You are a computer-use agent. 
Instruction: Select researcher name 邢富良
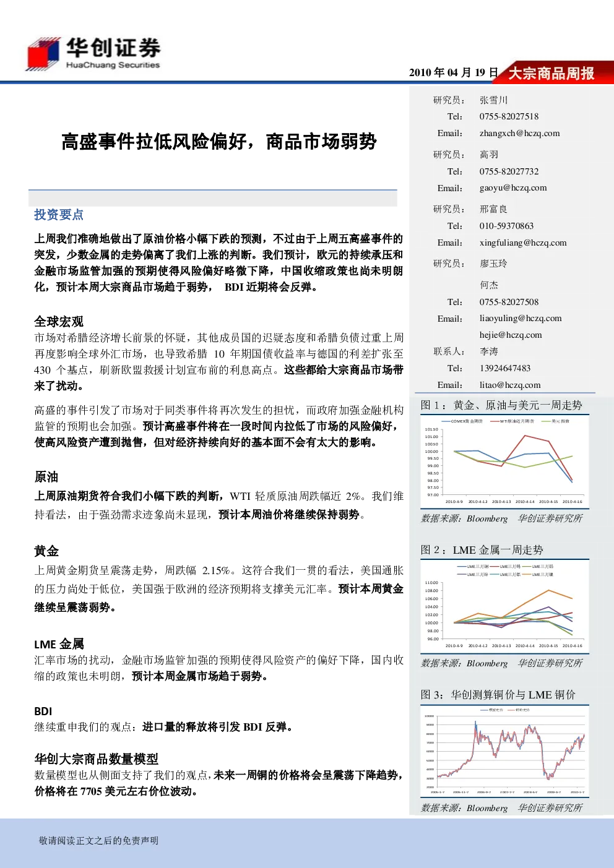[493, 209]
